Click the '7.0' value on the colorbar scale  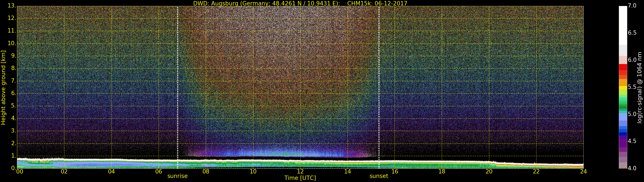click(x=632, y=6)
